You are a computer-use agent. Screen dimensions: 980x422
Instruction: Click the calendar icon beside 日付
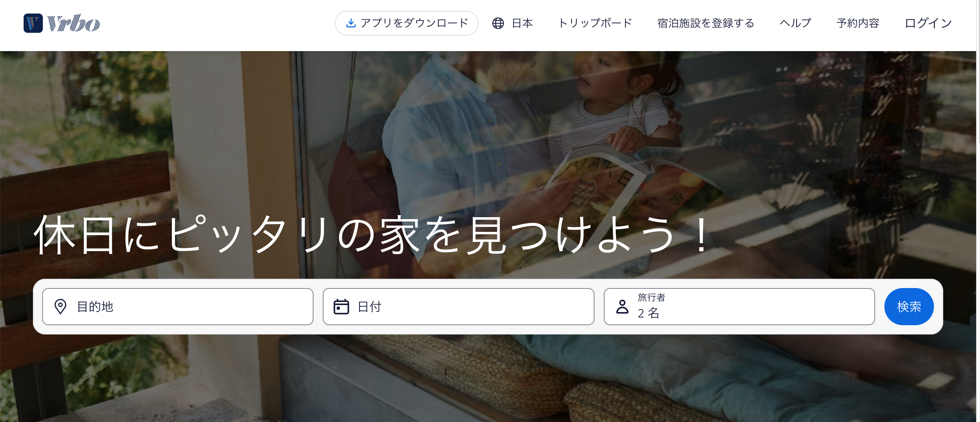pos(341,307)
